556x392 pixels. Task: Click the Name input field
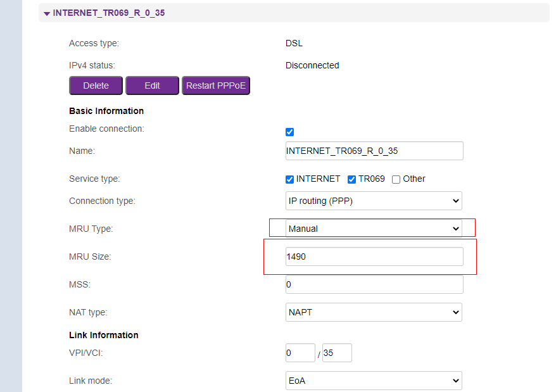pos(374,151)
